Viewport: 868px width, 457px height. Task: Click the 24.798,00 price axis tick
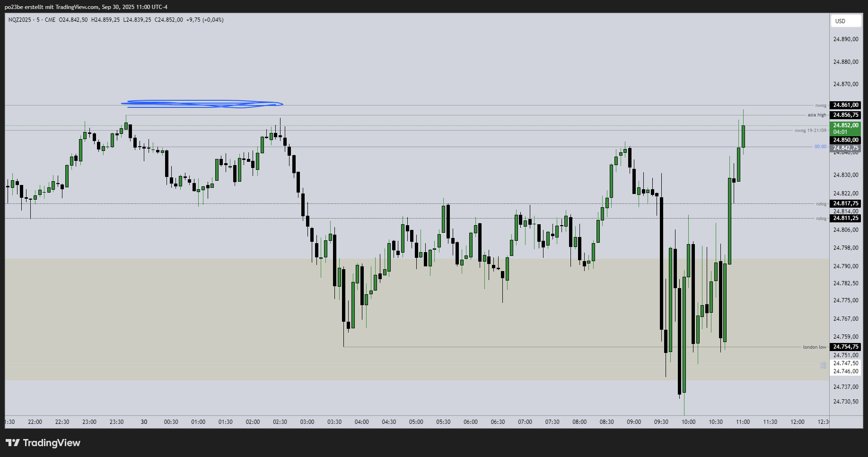pos(845,248)
